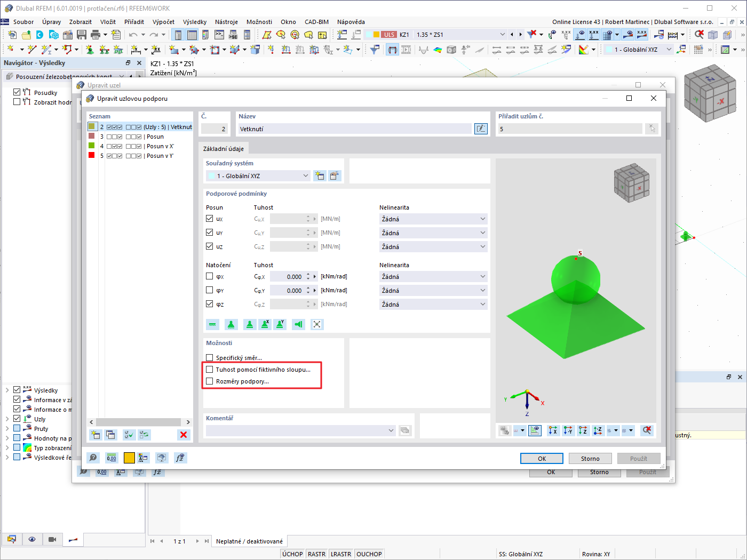Create new coordinate system with star icon
The width and height of the screenshot is (747, 560).
tap(320, 175)
